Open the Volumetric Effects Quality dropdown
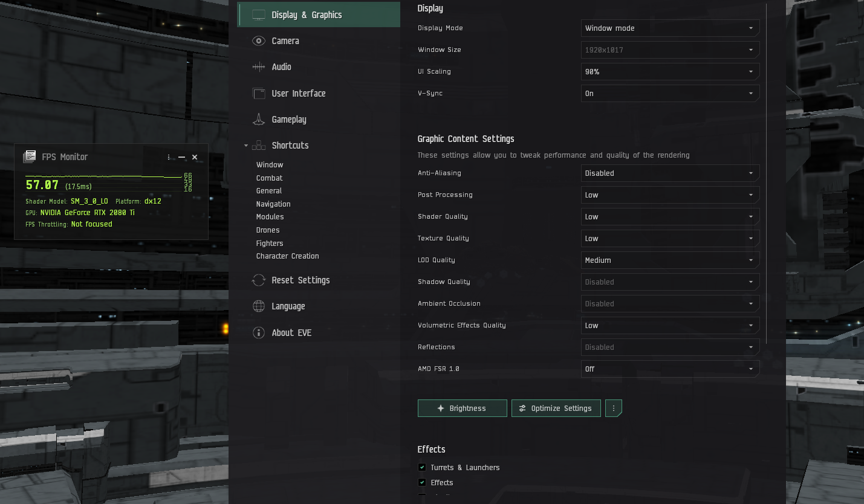 [x=670, y=326]
